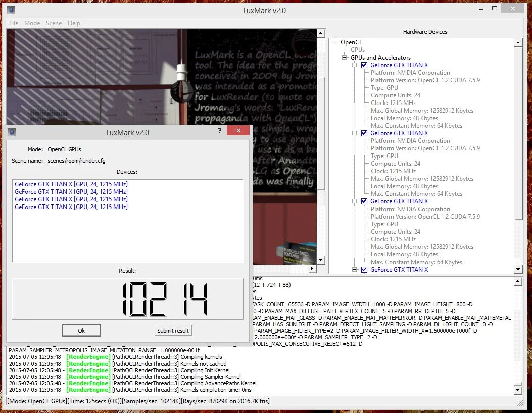Click the Hardware Devices panel header
Screen dimensions: 532x413
click(x=425, y=32)
